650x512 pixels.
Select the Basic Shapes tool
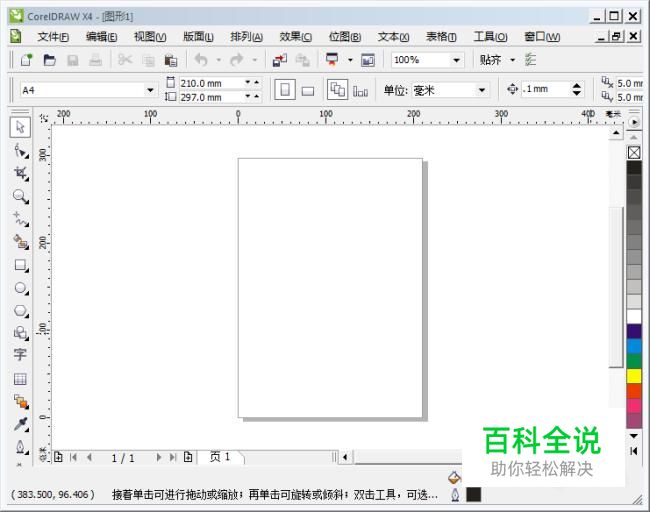[x=20, y=333]
